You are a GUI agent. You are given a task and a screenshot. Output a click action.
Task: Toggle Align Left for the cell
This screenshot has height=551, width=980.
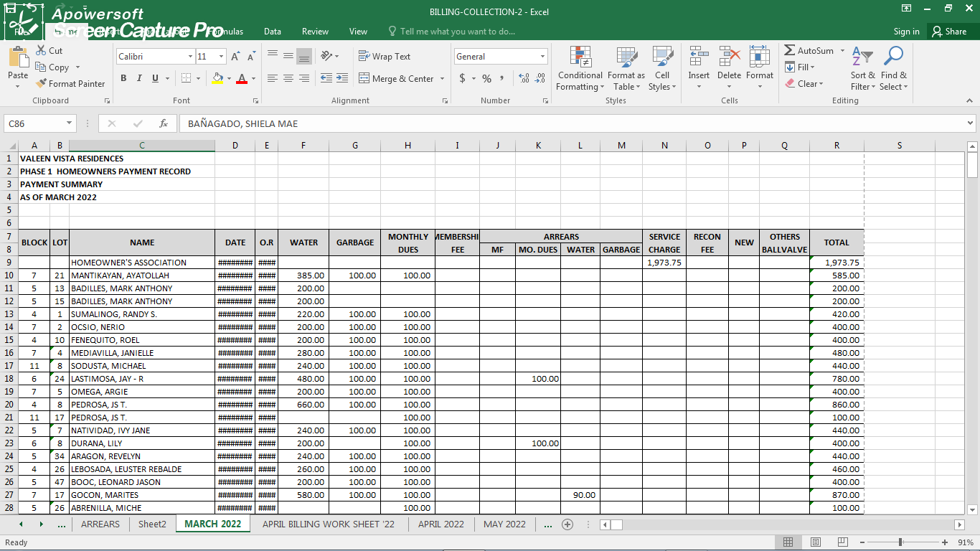tap(272, 78)
